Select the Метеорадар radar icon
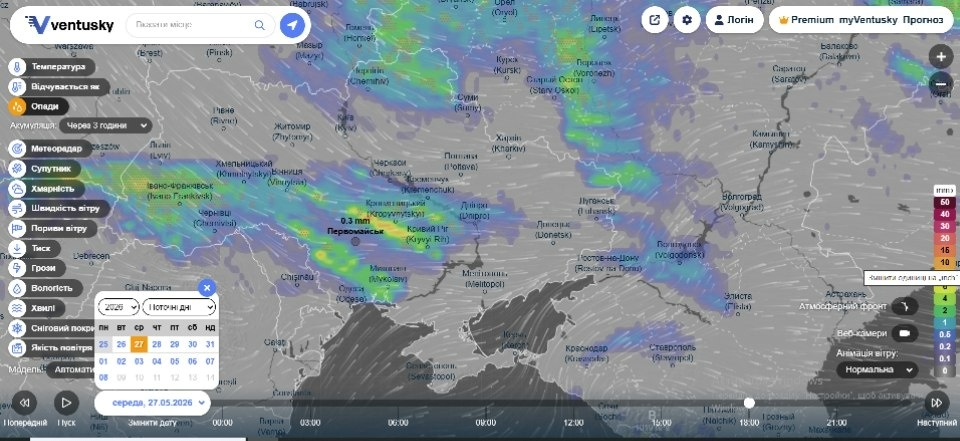 pos(17,148)
